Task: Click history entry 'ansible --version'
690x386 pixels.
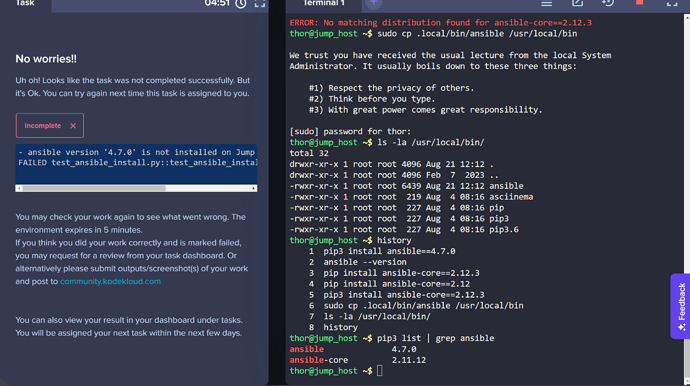Action: [x=365, y=262]
